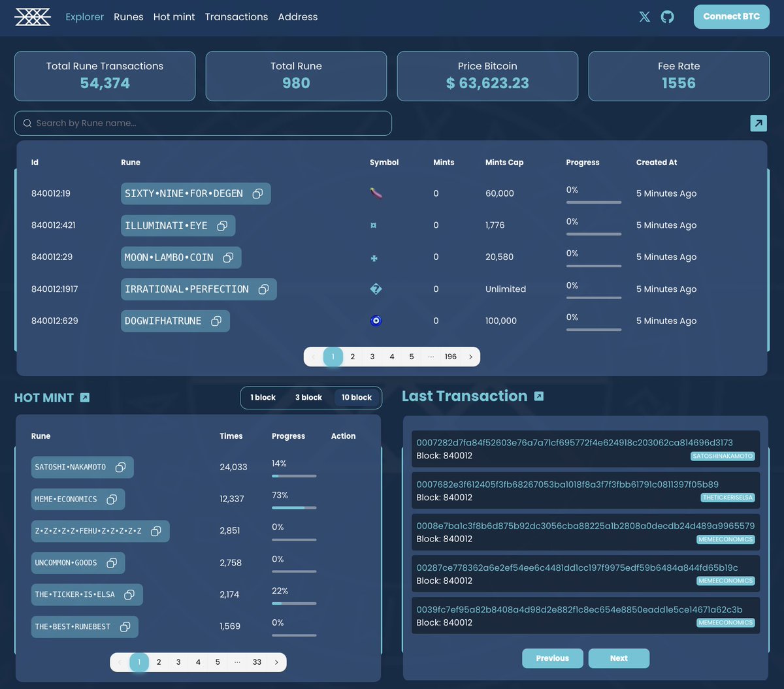Screen dimensions: 784x689
Task: Click the Created At column header
Action: pyautogui.click(x=657, y=163)
